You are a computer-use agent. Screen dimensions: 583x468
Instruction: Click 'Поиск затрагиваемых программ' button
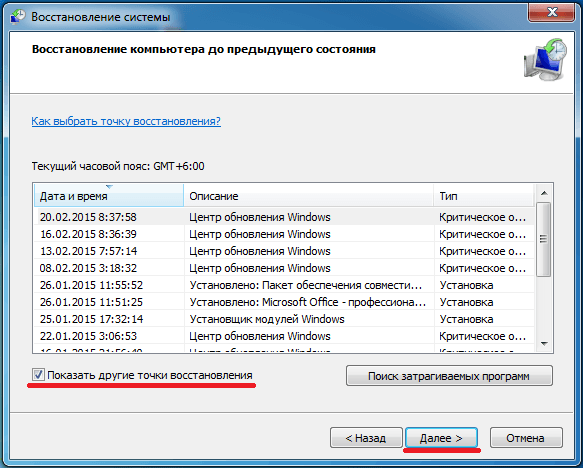coord(449,376)
